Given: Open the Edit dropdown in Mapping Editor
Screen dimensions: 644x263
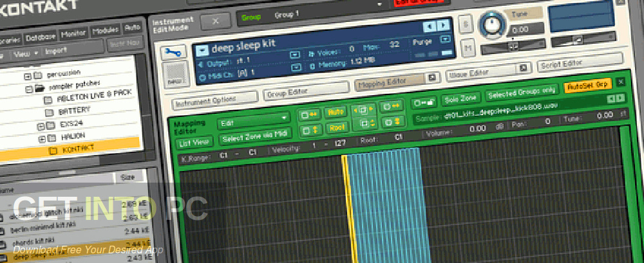Looking at the screenshot, I should pyautogui.click(x=253, y=121).
